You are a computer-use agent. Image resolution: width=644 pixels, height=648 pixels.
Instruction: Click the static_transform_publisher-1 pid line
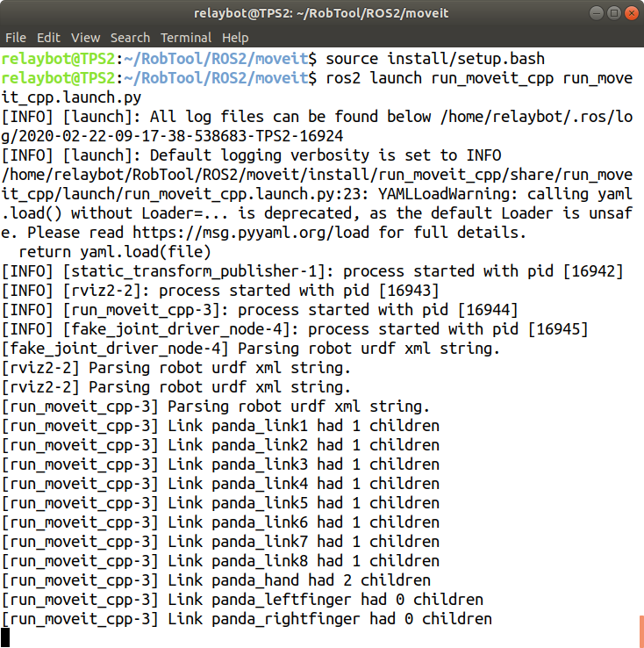coord(312,271)
